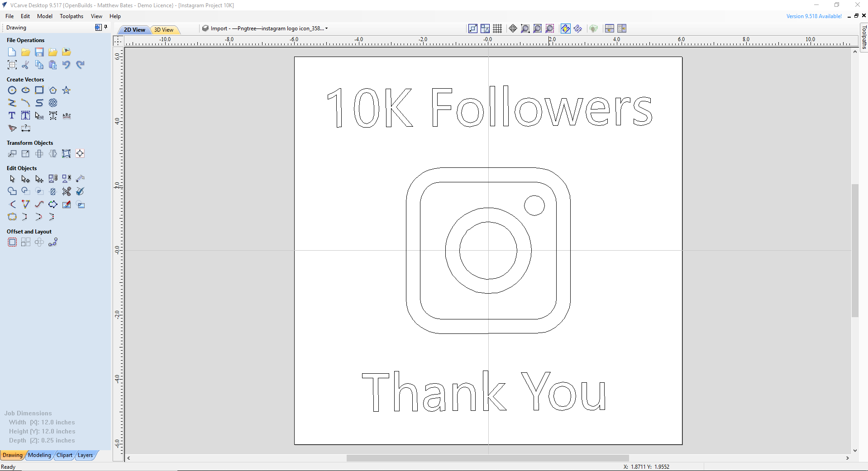Open the Weld vectors tool
The width and height of the screenshot is (868, 471).
pyautogui.click(x=12, y=191)
